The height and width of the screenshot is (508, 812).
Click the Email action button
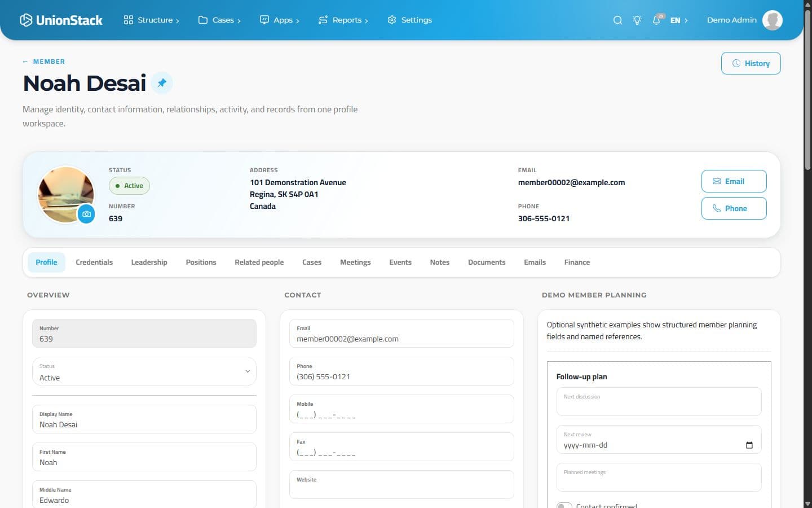tap(734, 181)
